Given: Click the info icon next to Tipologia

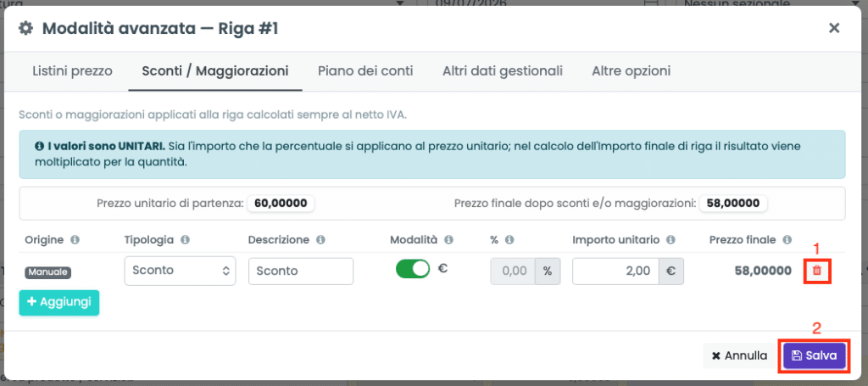Looking at the screenshot, I should coord(185,240).
